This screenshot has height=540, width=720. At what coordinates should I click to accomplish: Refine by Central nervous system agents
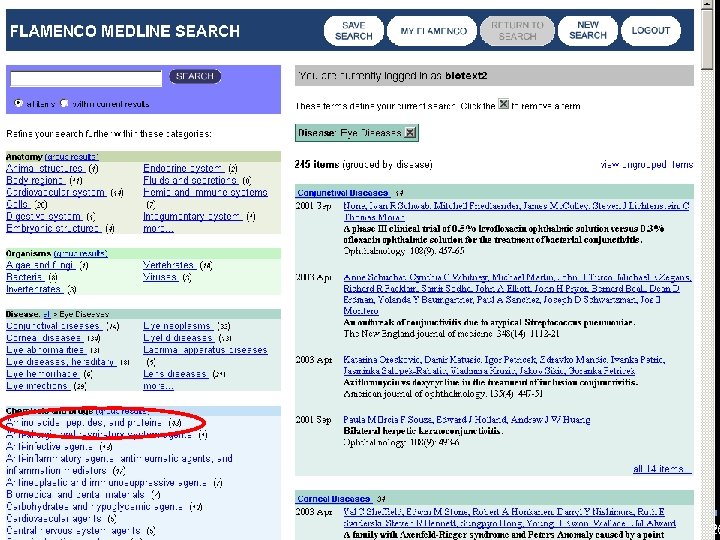[74, 530]
